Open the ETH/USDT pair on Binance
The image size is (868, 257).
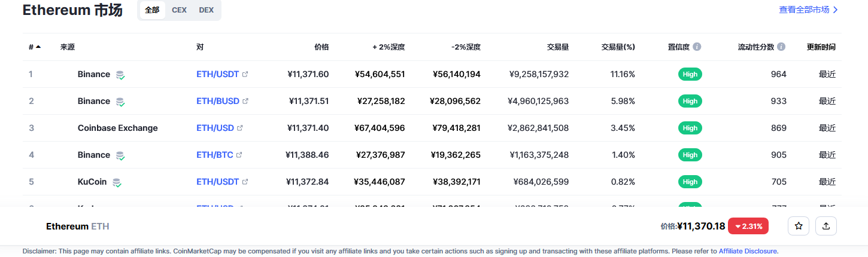point(218,74)
